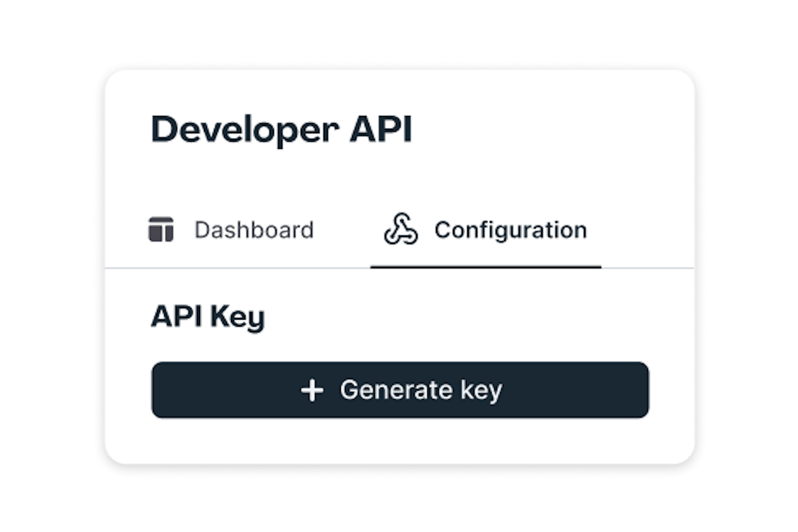
Task: Click the Configuration webhook icon
Action: point(400,229)
